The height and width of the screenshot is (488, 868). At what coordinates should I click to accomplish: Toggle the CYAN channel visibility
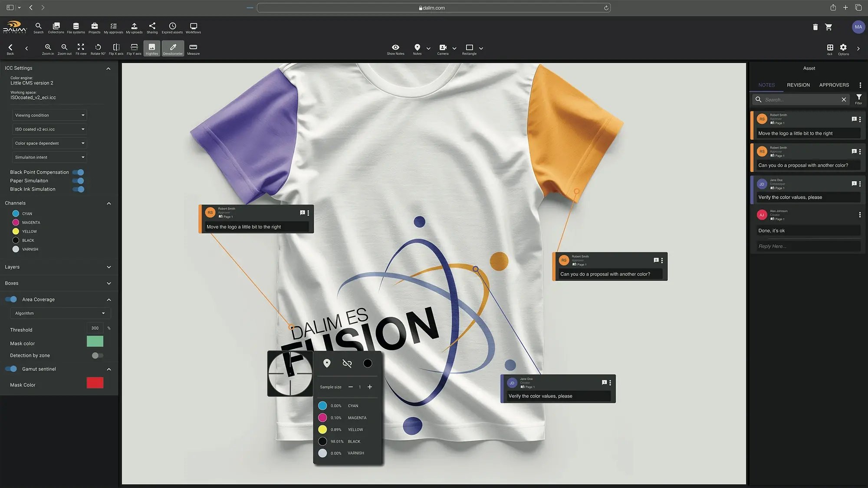tap(16, 213)
